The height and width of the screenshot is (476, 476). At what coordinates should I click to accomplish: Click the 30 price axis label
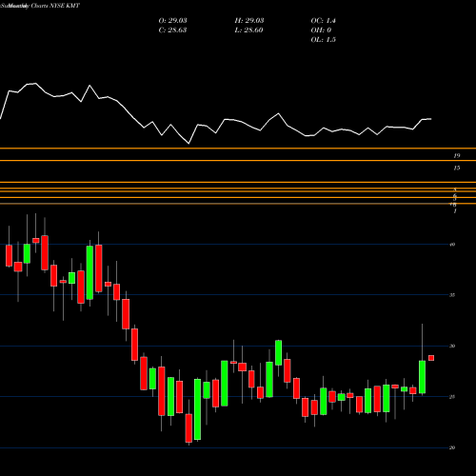pos(452,346)
